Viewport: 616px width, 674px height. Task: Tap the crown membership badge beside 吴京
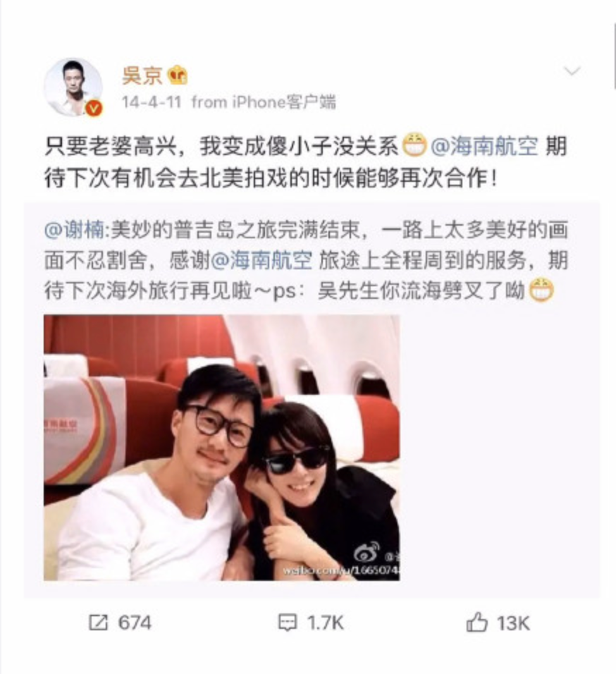[x=178, y=75]
